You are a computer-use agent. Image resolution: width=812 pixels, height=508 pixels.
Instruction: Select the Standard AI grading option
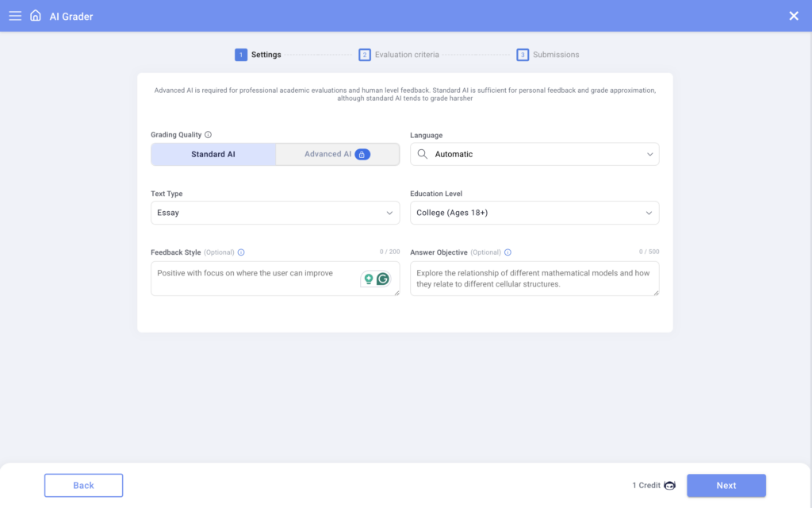click(x=213, y=154)
